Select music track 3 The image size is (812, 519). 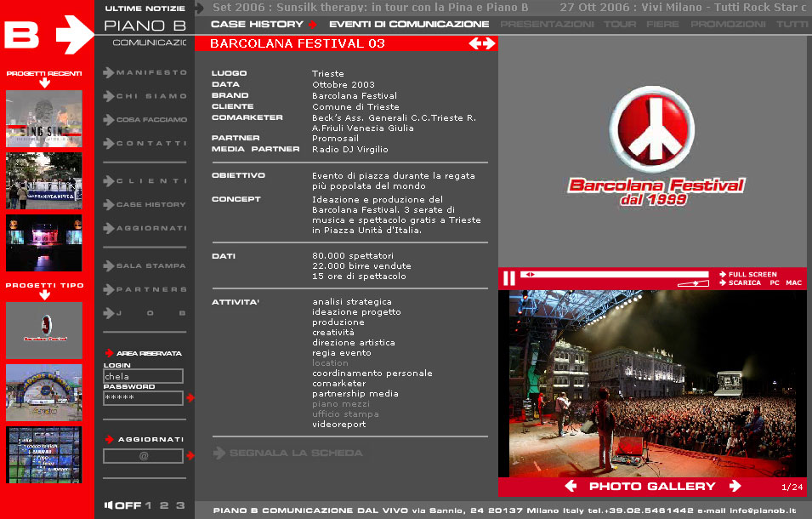point(179,505)
